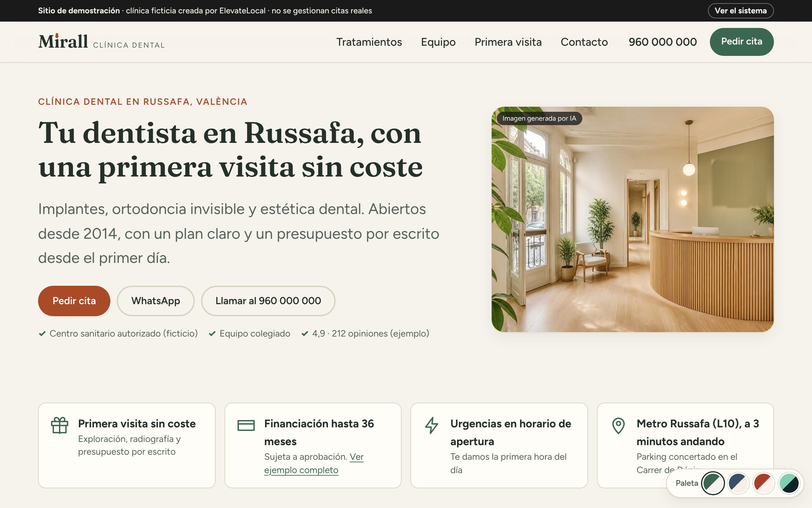Open the Tratamientos menu item
Screen dimensions: 812x508
click(369, 42)
